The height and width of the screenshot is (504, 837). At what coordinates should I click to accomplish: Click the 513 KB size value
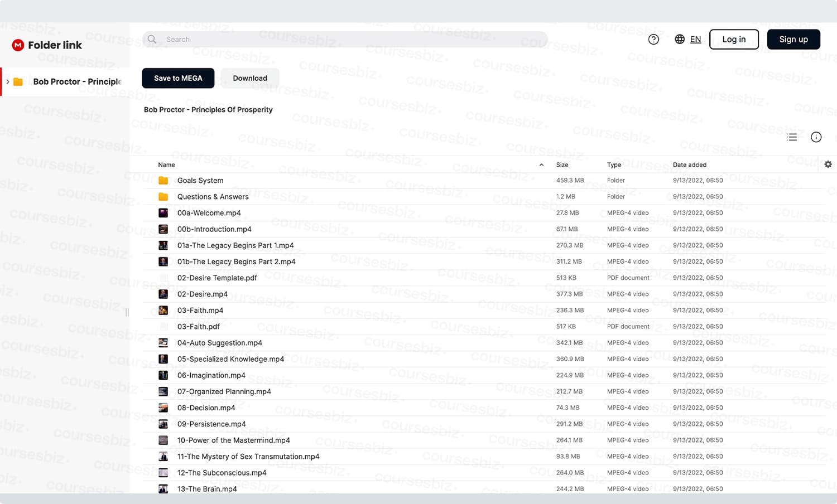[x=566, y=278]
